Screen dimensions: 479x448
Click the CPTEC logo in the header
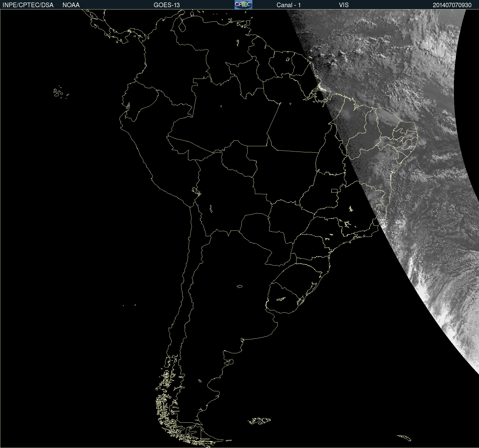coord(243,5)
